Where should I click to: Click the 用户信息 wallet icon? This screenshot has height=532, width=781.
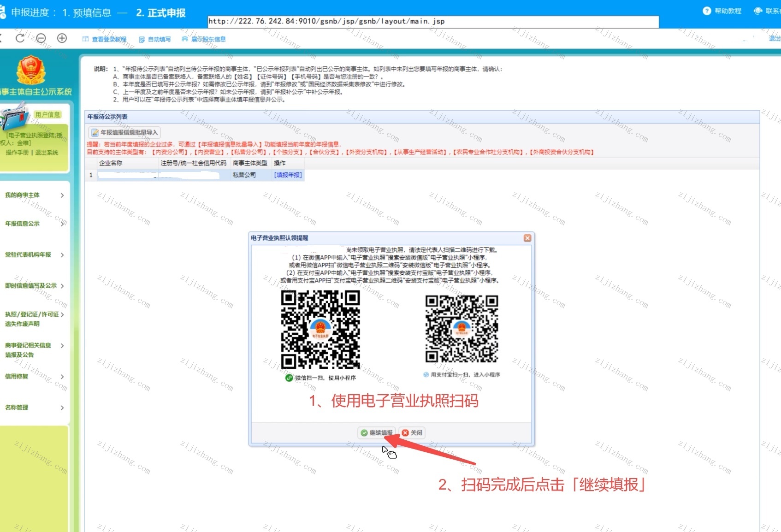(15, 117)
